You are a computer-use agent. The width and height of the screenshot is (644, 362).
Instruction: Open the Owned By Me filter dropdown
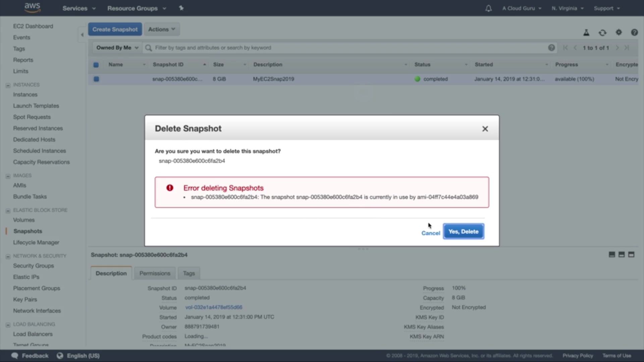click(x=117, y=48)
